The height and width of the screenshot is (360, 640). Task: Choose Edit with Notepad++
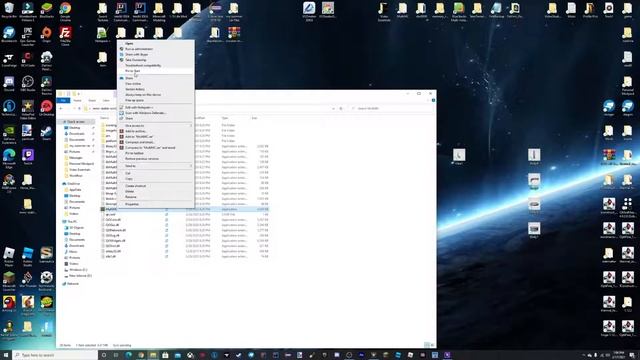coord(155,107)
